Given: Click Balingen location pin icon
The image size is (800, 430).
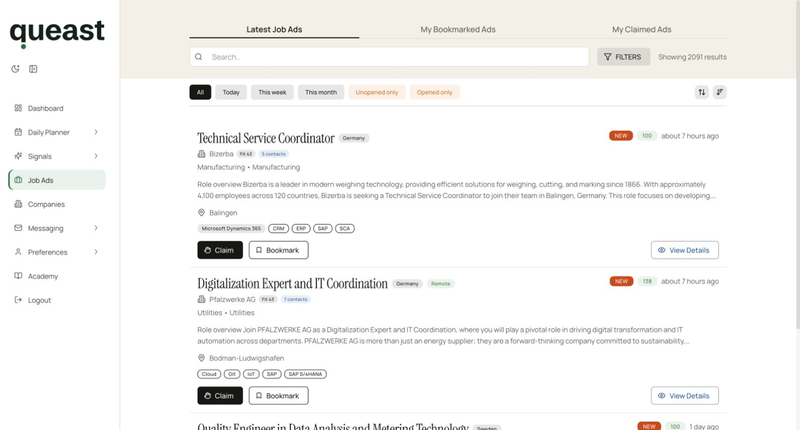Looking at the screenshot, I should tap(202, 213).
